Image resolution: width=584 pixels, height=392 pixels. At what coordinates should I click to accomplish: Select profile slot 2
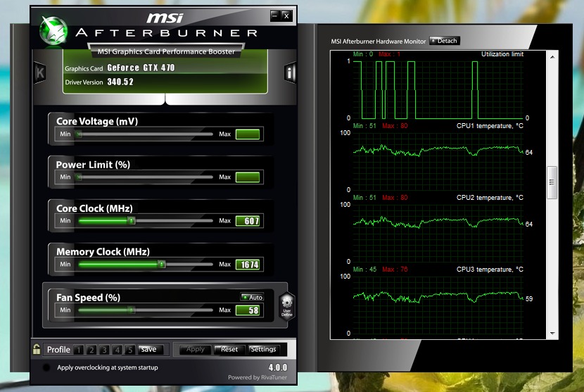click(91, 350)
